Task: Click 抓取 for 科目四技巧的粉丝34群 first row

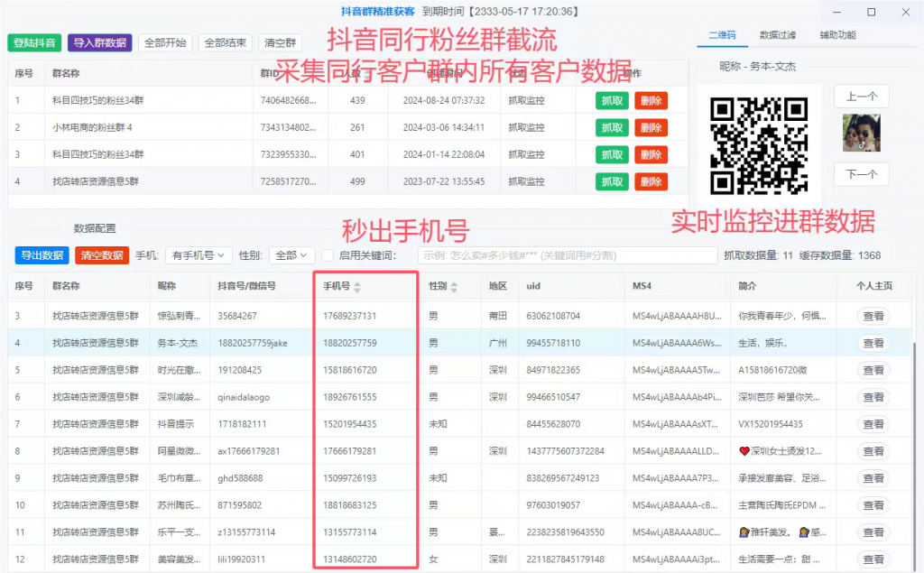Action: point(612,101)
